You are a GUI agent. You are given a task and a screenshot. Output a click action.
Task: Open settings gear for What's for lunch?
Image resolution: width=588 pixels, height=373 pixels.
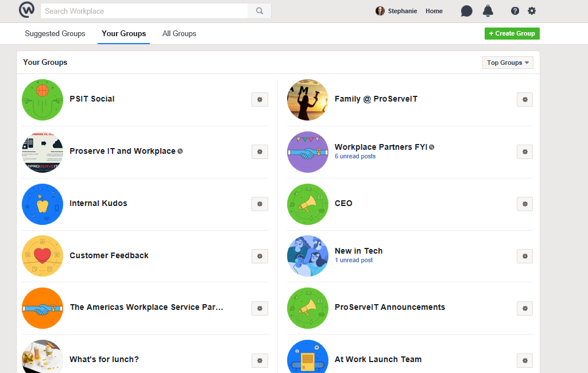pyautogui.click(x=260, y=360)
